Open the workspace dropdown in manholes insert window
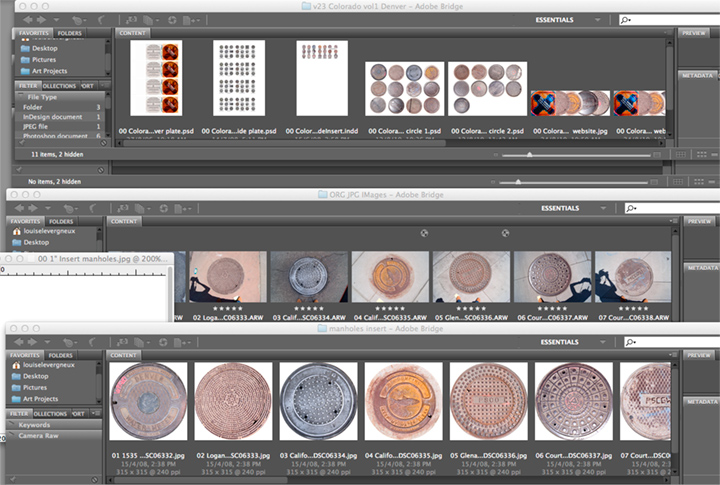Screen dimensions: 720x485 [x=602, y=342]
